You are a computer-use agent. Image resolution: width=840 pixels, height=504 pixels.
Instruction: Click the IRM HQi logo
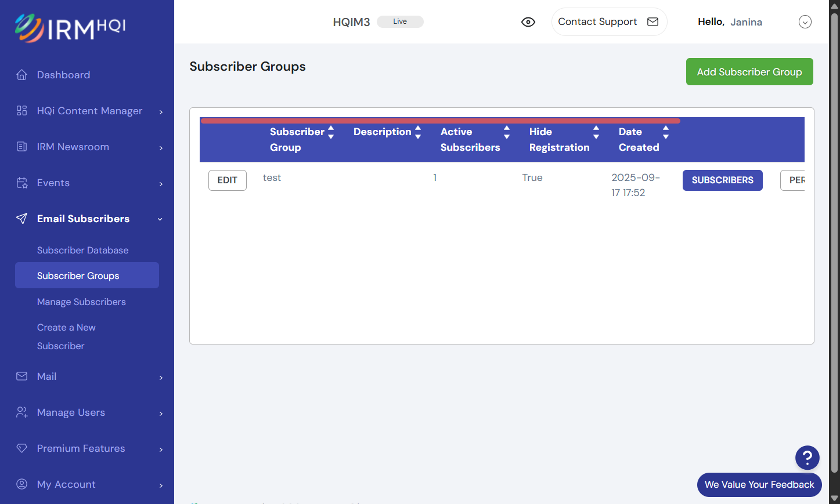click(x=70, y=27)
